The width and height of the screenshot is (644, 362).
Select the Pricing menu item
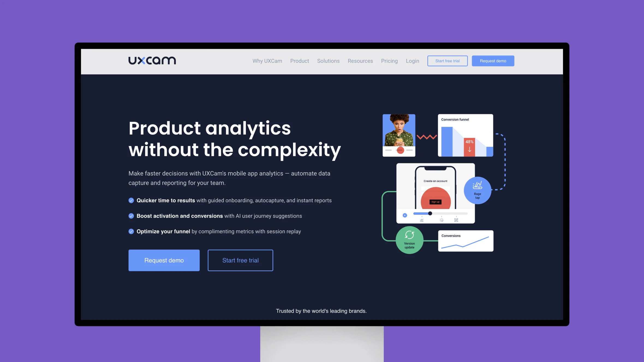tap(389, 61)
